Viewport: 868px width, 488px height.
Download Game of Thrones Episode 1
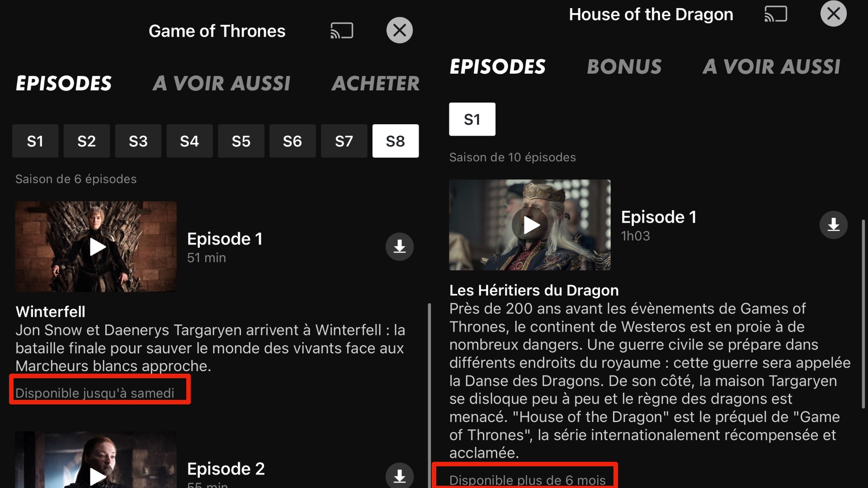[x=400, y=247]
